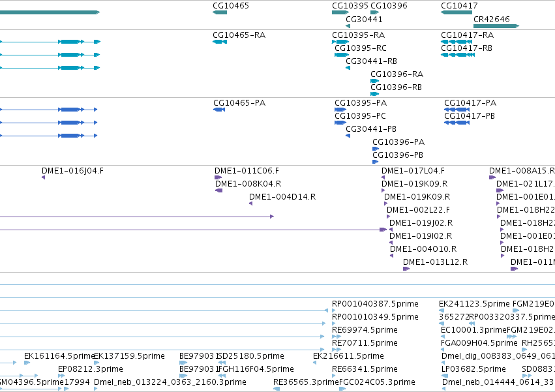Image resolution: width=555 pixels, height=392 pixels.
Task: Select the EK161164.5prime EST label
Action: point(59,356)
